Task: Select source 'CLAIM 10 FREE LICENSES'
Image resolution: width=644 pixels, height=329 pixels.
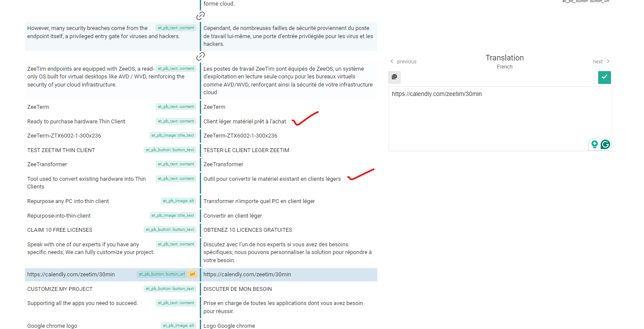Action: pyautogui.click(x=60, y=230)
